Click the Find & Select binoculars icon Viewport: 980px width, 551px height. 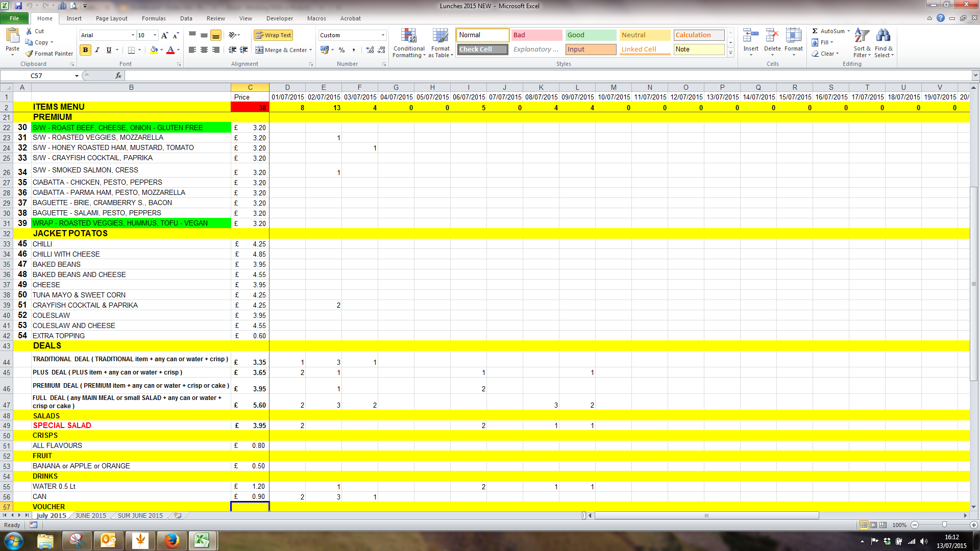pos(883,36)
